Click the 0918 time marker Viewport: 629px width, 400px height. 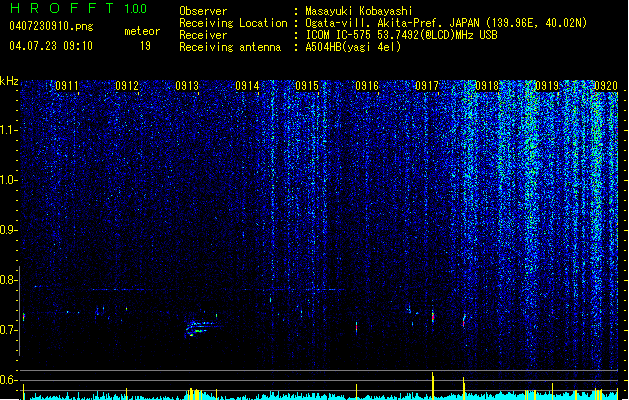(x=487, y=86)
